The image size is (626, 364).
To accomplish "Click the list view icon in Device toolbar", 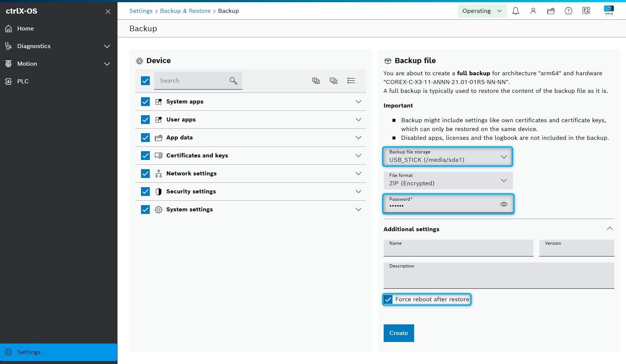I will [351, 81].
